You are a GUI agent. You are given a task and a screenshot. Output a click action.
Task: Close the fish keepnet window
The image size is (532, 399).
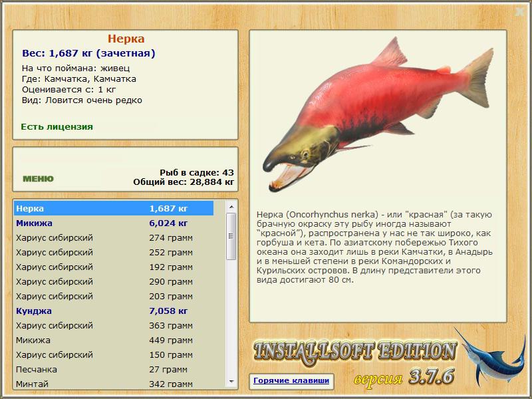[520, 12]
